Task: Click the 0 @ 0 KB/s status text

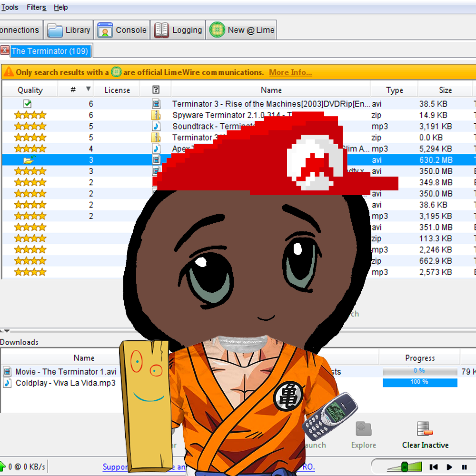Action: (26, 466)
